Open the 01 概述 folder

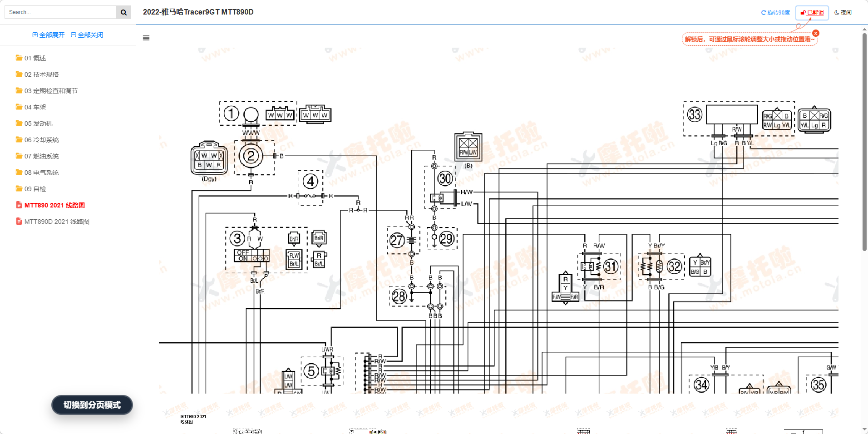[35, 58]
